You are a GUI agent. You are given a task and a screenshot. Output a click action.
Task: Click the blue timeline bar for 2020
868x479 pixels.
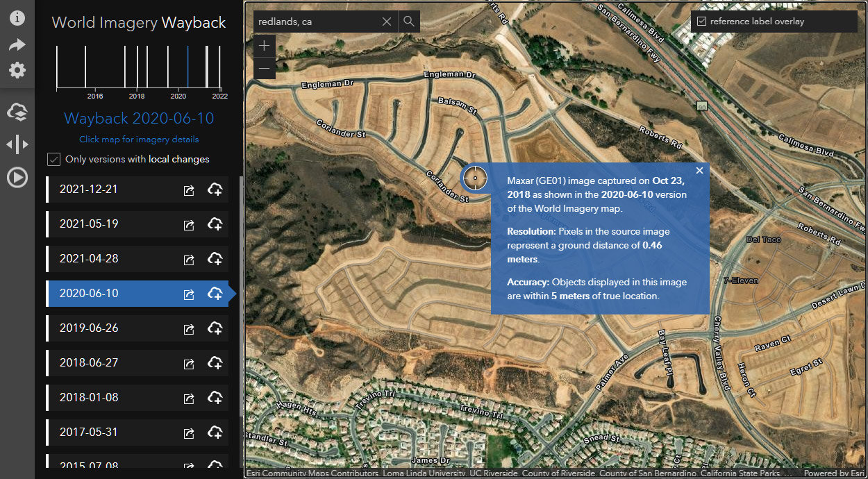click(187, 67)
